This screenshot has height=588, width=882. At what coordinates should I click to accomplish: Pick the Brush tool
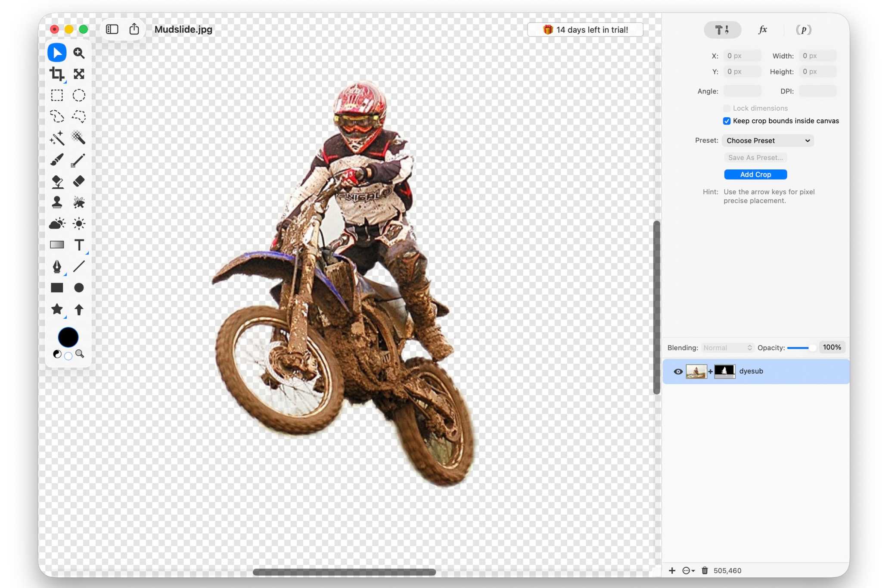[x=57, y=159]
